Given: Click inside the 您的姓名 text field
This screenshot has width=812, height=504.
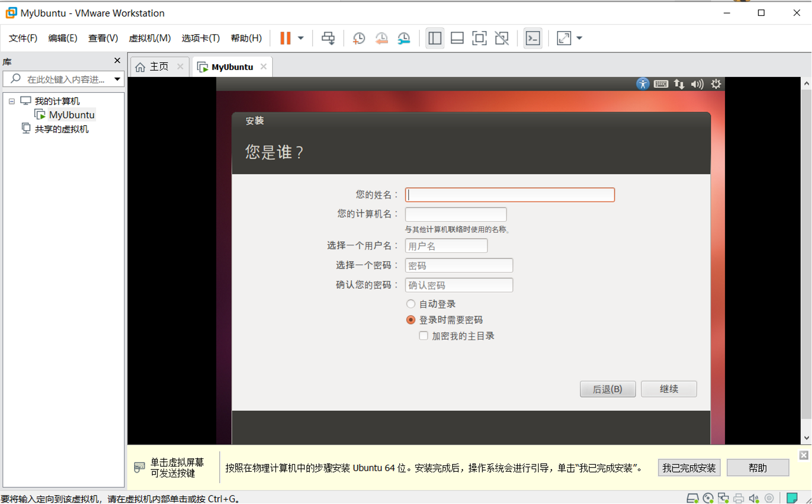Looking at the screenshot, I should pos(509,195).
